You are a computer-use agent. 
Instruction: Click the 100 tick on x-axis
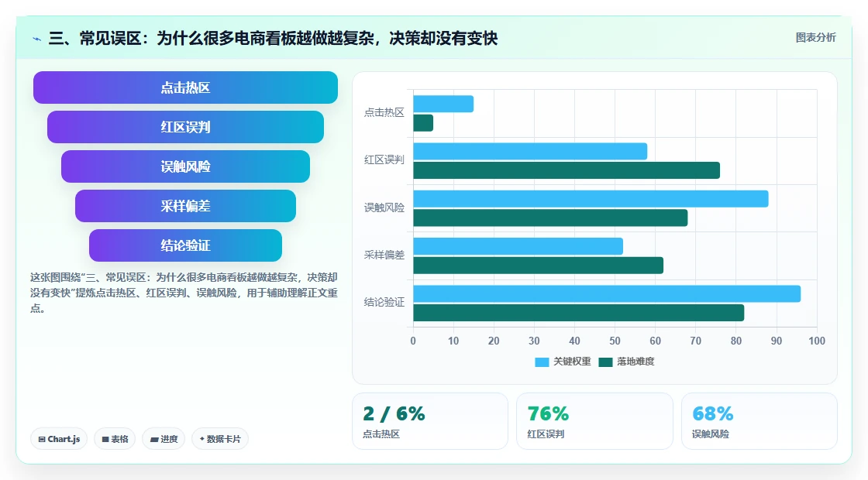(x=817, y=341)
